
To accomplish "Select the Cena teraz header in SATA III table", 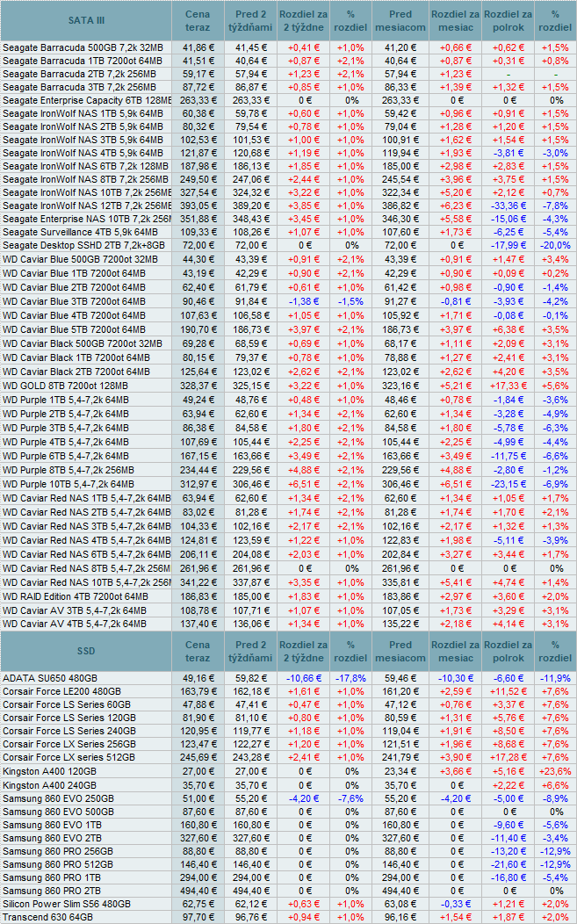I will (198, 19).
